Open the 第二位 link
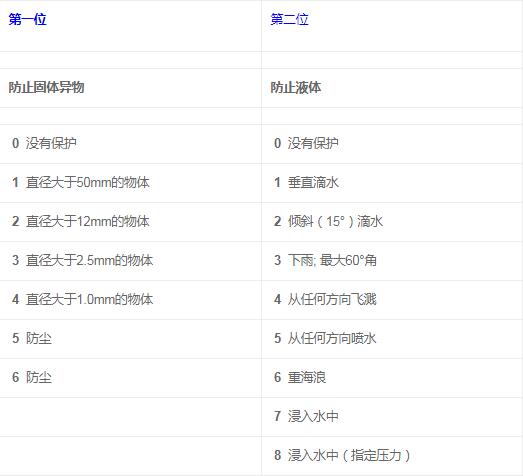523x476 pixels. tap(289, 19)
